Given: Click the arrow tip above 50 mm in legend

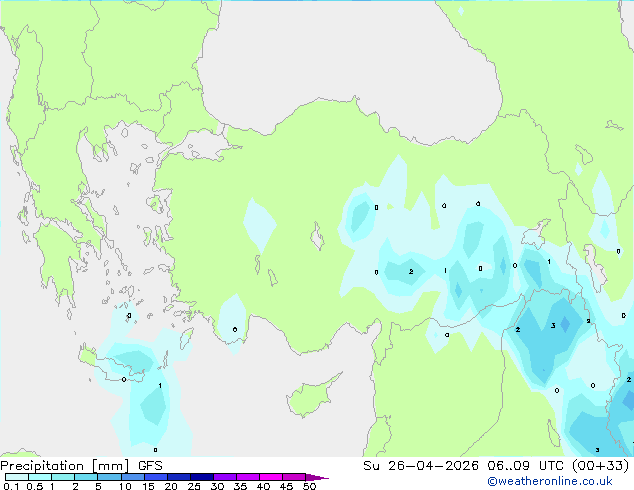Looking at the screenshot, I should coord(317,477).
